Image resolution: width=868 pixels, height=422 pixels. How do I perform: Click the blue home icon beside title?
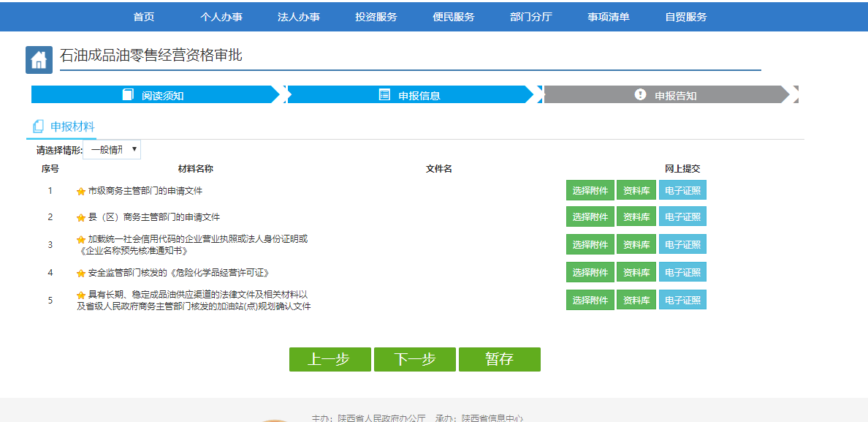(x=39, y=60)
